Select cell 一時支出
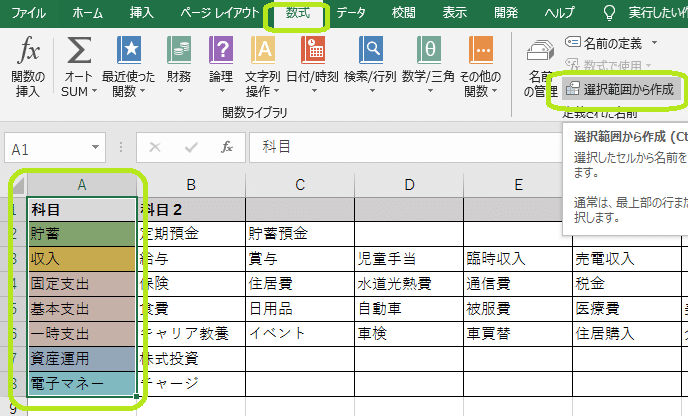Viewport: 688px width, 416px height. pos(82,334)
